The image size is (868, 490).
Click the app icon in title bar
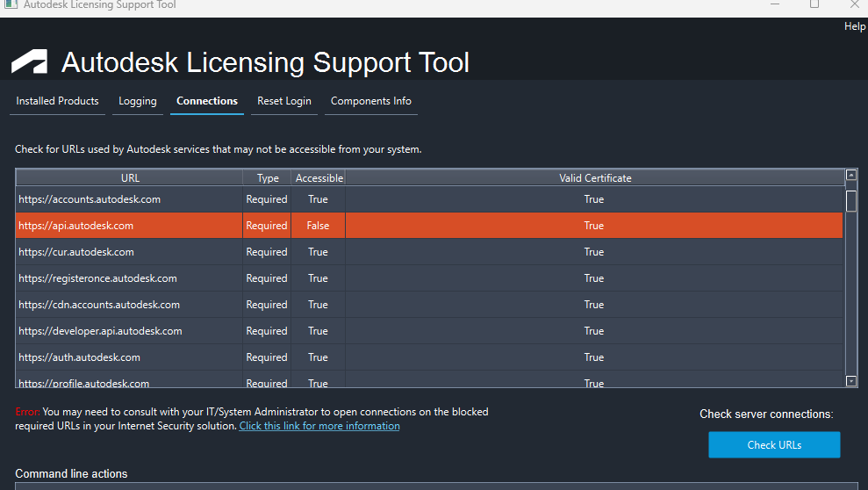(11, 4)
